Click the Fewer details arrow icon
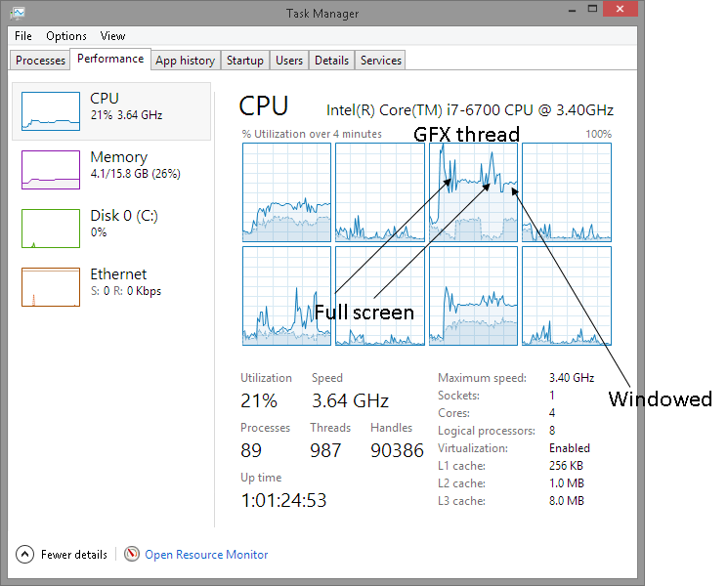728x586 pixels. click(x=24, y=554)
